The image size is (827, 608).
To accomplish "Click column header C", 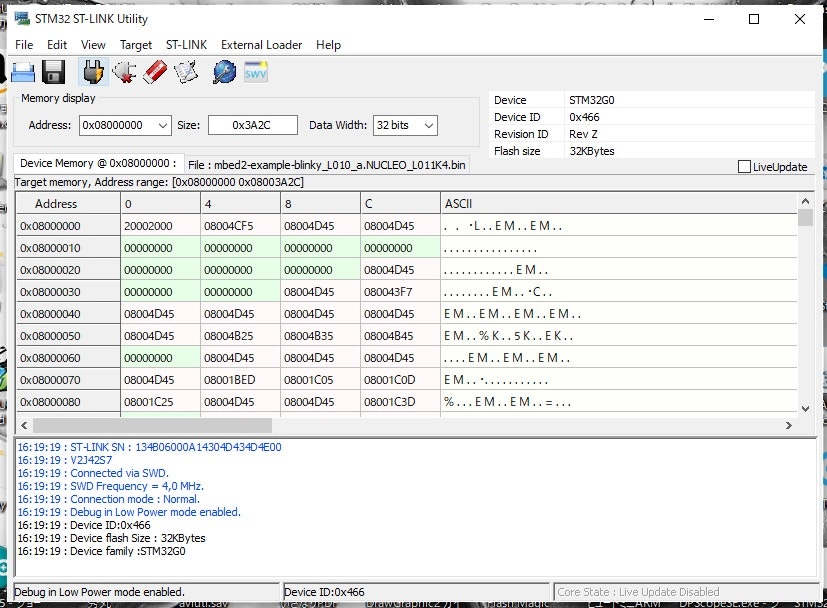I will pos(400,204).
